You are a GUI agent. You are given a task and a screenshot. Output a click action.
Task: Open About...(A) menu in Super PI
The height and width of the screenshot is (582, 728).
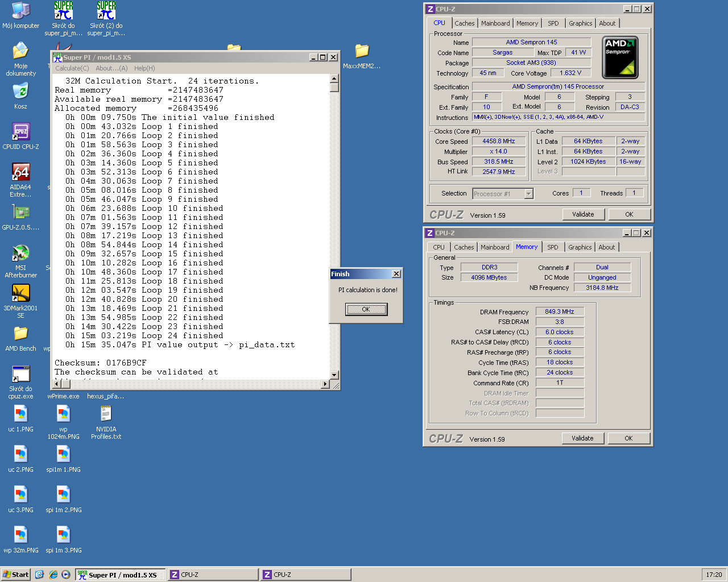pyautogui.click(x=111, y=68)
